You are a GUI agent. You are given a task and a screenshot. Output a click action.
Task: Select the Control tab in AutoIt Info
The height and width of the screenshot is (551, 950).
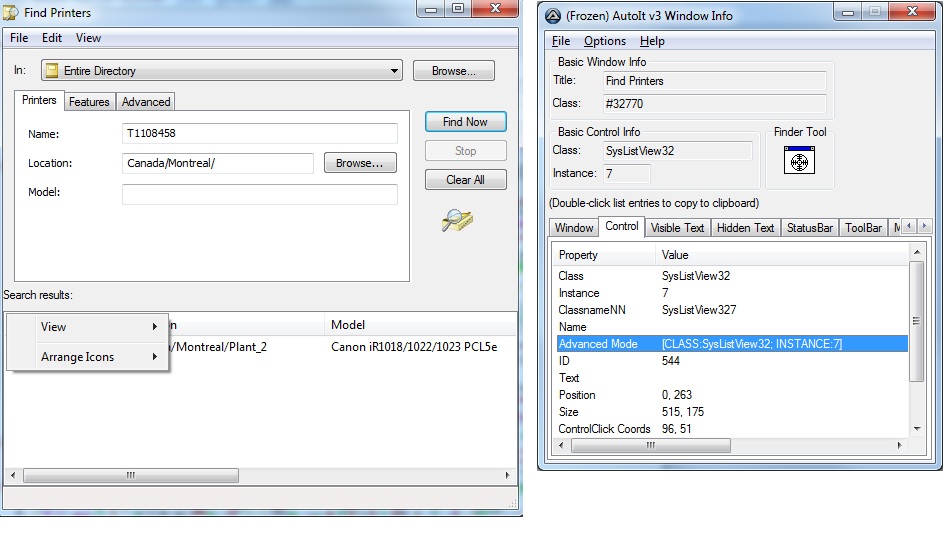coord(622,226)
